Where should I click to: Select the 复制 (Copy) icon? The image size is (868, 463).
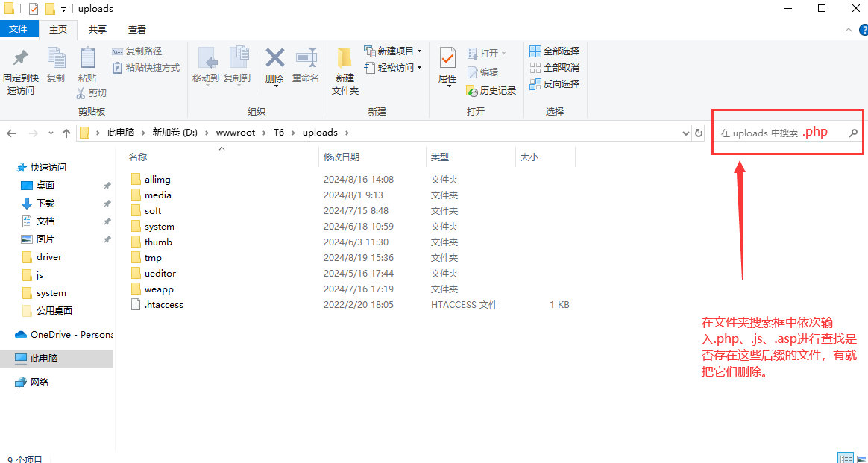(56, 66)
